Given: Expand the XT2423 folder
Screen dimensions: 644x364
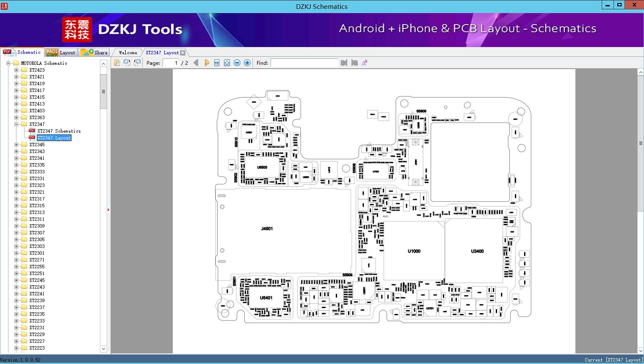Looking at the screenshot, I should pos(16,70).
